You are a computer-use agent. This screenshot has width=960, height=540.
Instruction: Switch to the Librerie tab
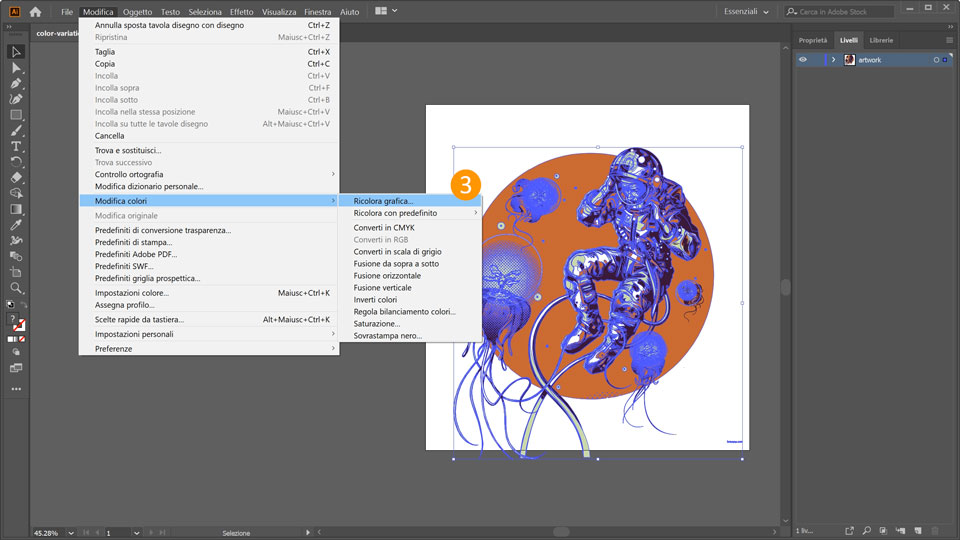[x=881, y=40]
